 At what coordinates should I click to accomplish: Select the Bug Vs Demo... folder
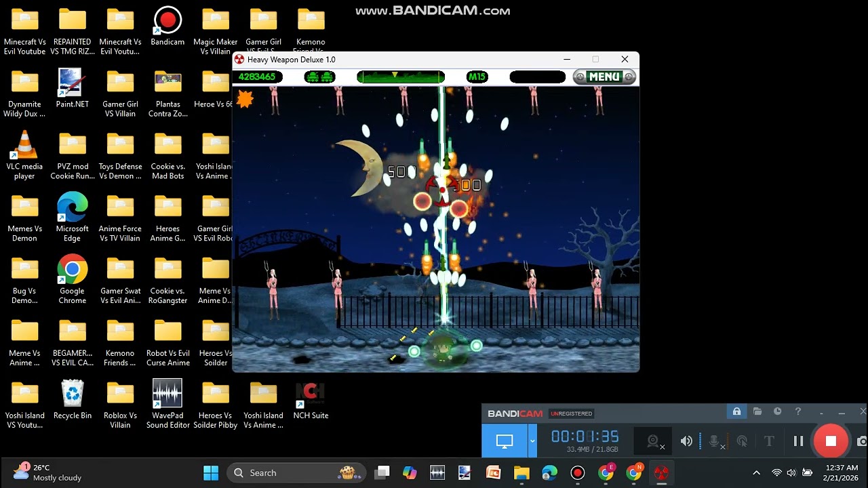click(24, 280)
